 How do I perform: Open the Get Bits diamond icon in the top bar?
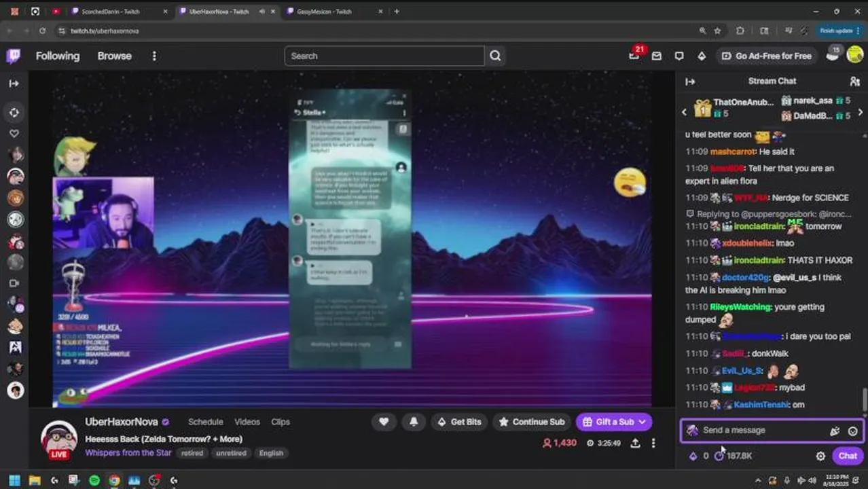pyautogui.click(x=702, y=56)
